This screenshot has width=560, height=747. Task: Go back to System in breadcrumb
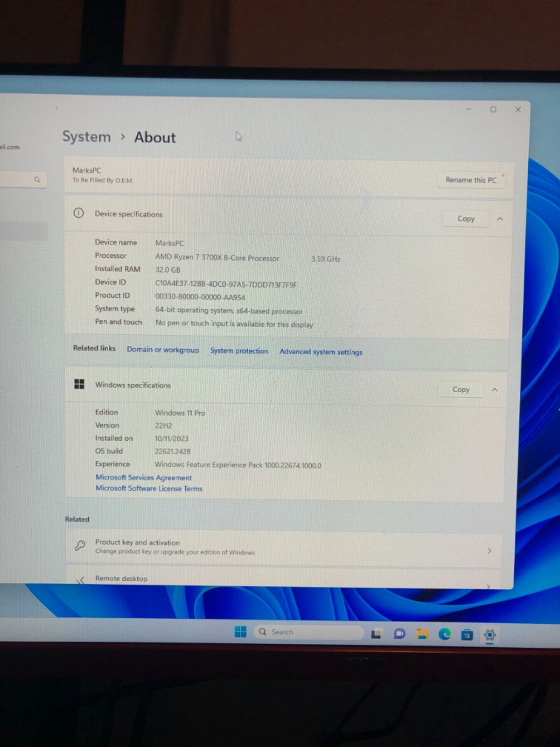tap(87, 136)
